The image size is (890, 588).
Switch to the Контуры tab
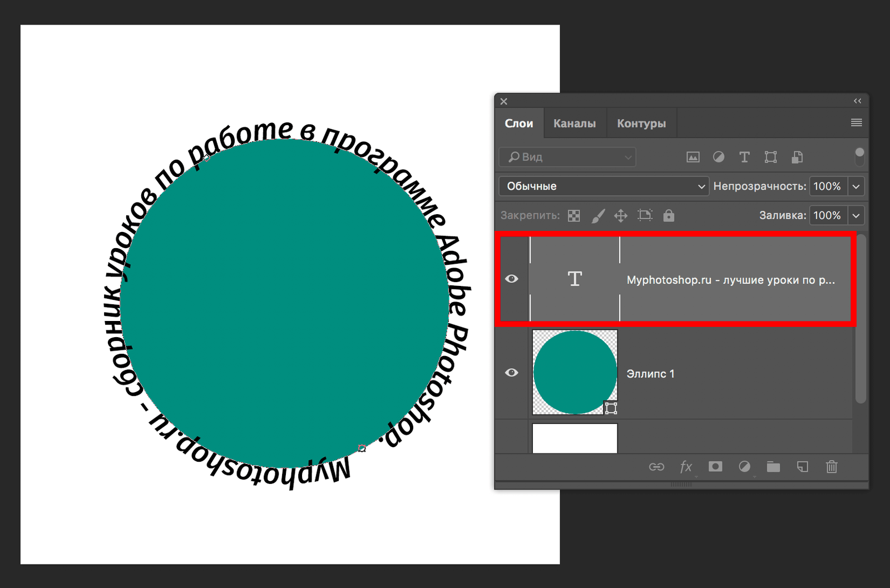[x=641, y=123]
